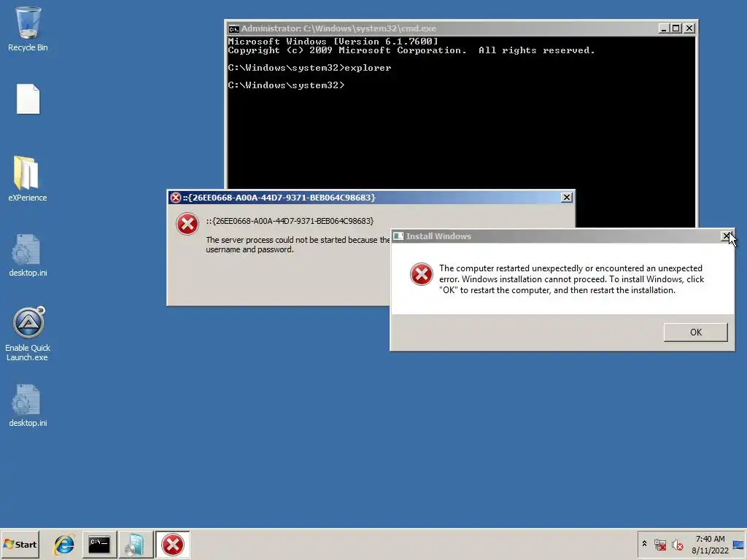
Task: Open muted volume tray icon
Action: tap(677, 544)
